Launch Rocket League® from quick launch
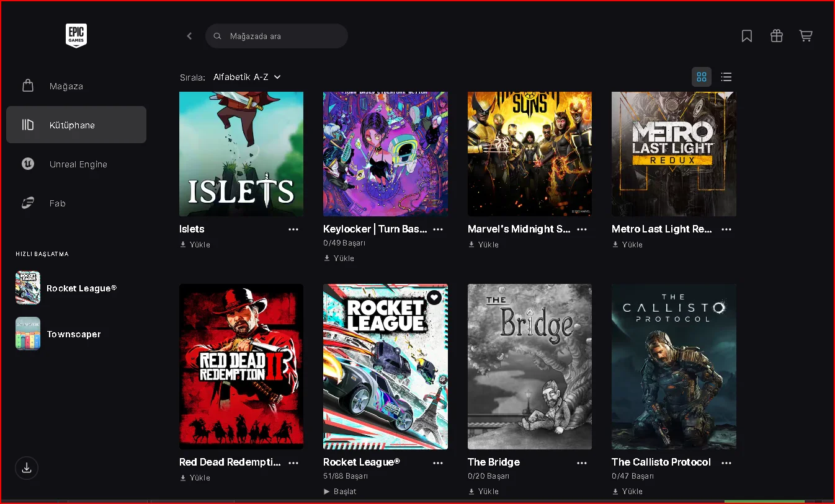Viewport: 835px width, 504px height. [x=76, y=288]
